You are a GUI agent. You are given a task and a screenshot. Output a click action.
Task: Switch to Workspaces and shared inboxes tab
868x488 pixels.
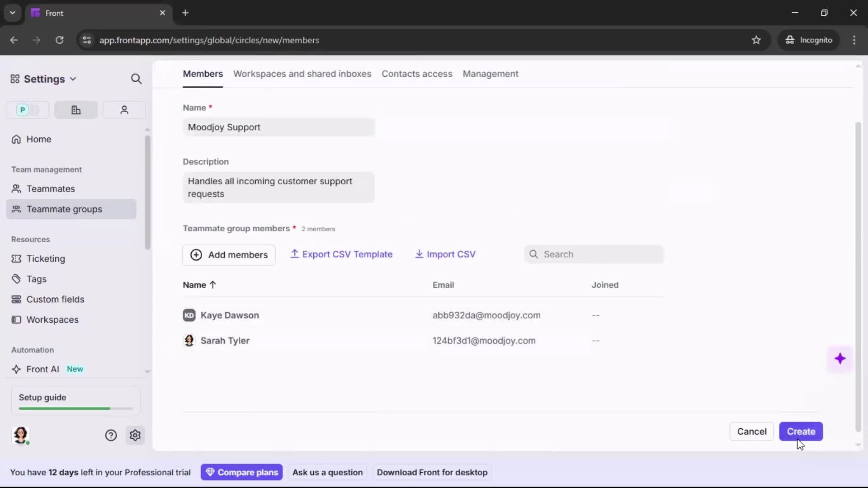[302, 74]
